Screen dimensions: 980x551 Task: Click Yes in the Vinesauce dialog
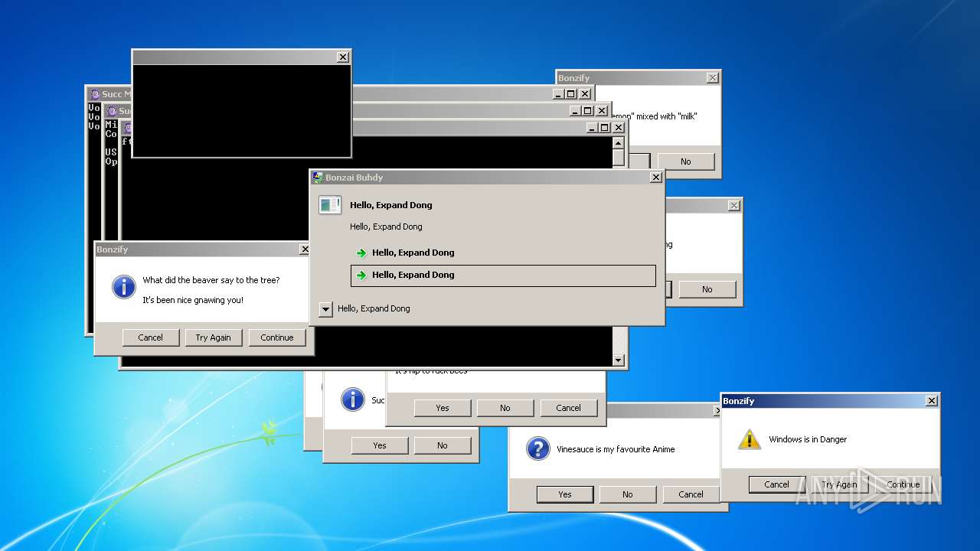point(565,494)
